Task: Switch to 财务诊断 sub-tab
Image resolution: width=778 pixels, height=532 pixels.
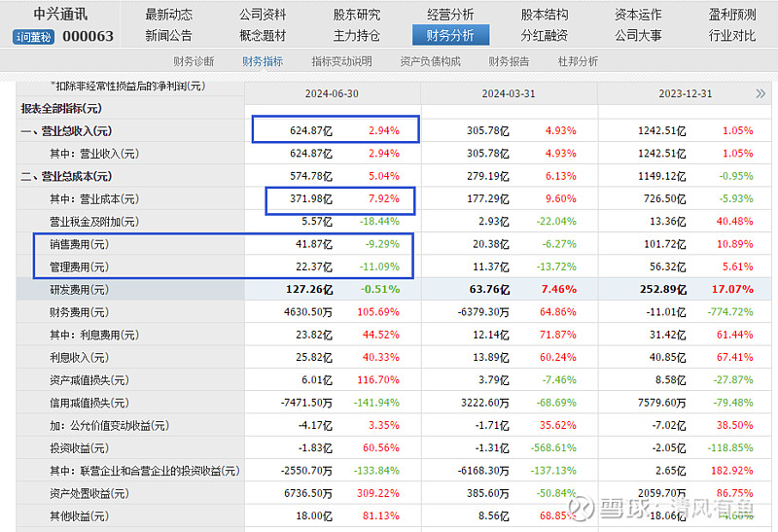Action: point(194,61)
